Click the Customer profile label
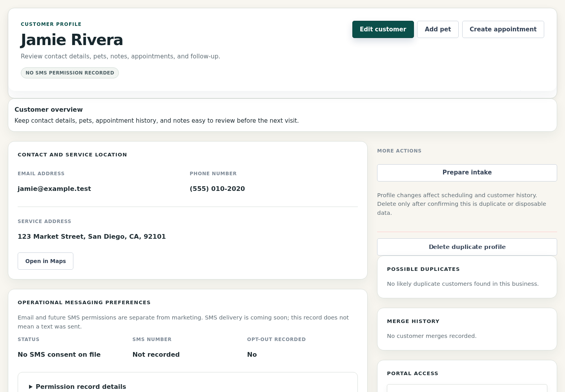Screen dimensions: 565x392 (x=51, y=24)
